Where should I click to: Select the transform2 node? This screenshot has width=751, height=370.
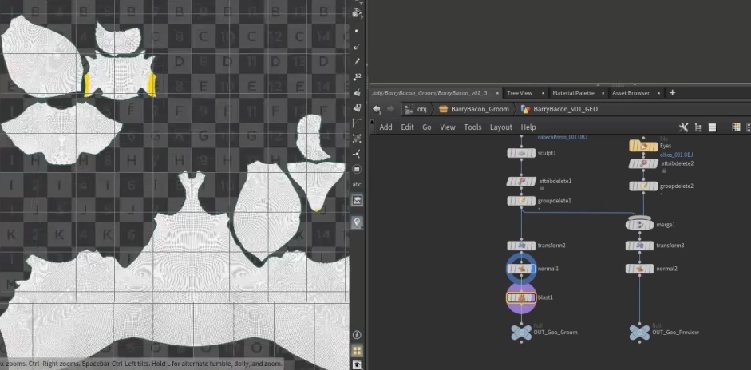pyautogui.click(x=522, y=246)
